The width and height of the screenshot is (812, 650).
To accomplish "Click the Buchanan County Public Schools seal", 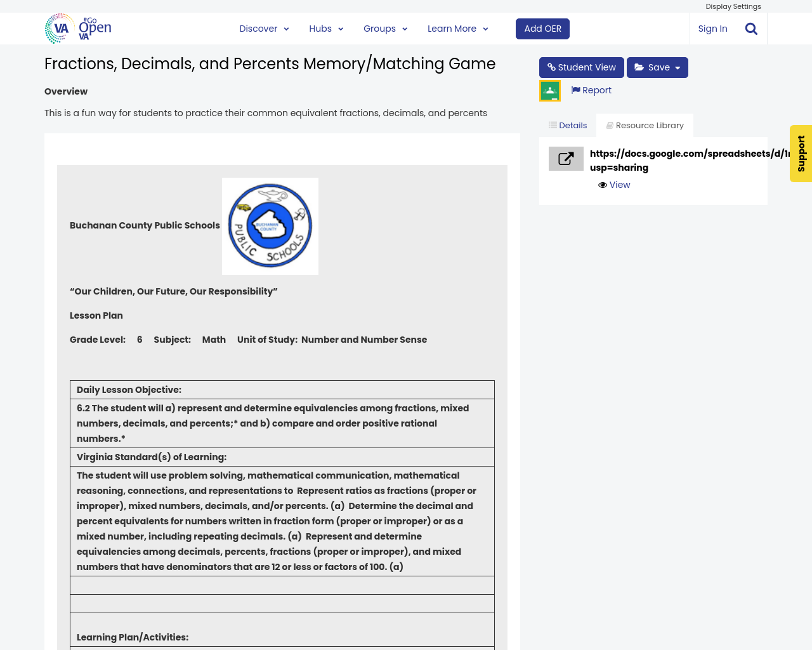I will tap(270, 226).
